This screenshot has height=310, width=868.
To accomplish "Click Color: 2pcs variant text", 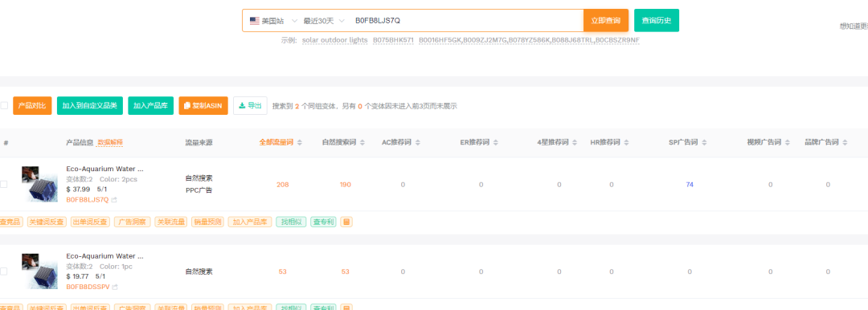I will pos(118,179).
